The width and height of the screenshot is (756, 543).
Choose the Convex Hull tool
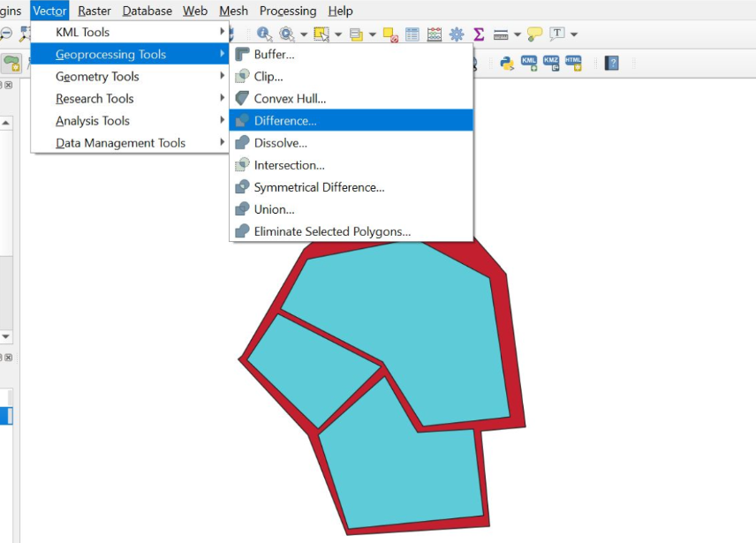[x=351, y=98]
